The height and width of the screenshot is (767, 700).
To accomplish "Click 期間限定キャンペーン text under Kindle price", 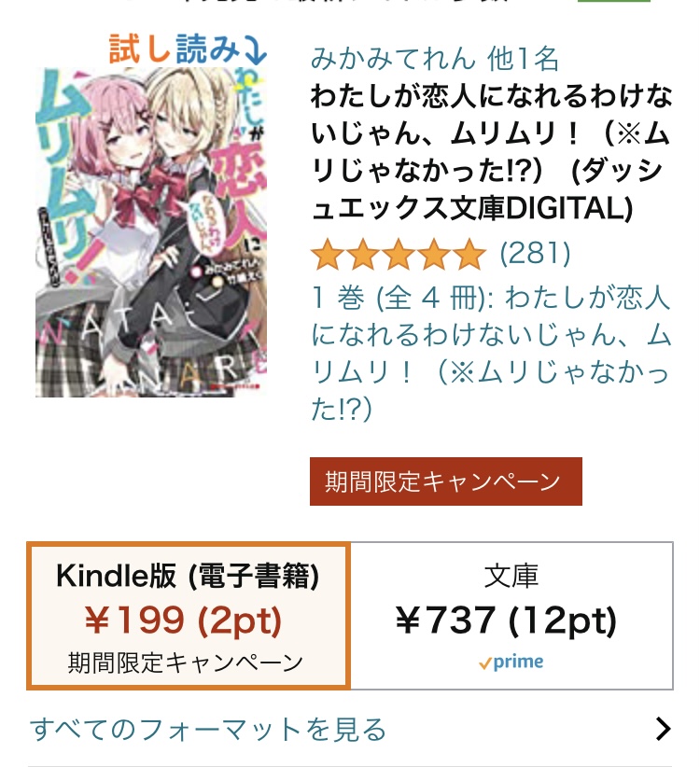I will (186, 663).
